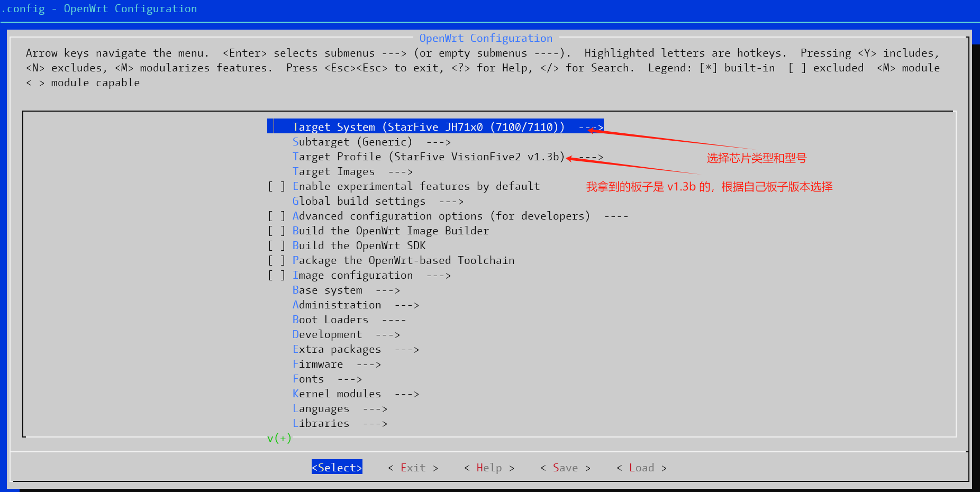Click the Select button at bottom
This screenshot has width=980, height=492.
pos(337,467)
